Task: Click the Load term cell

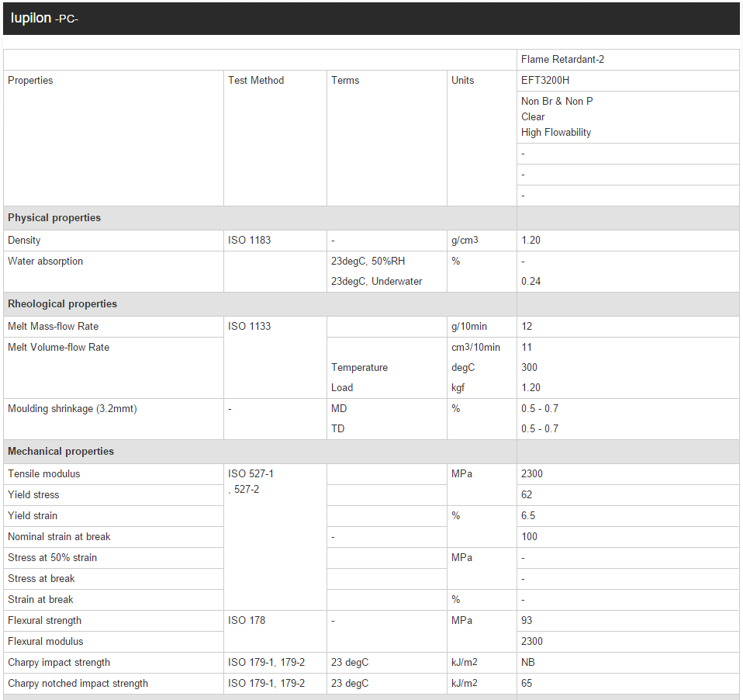Action: (342, 387)
